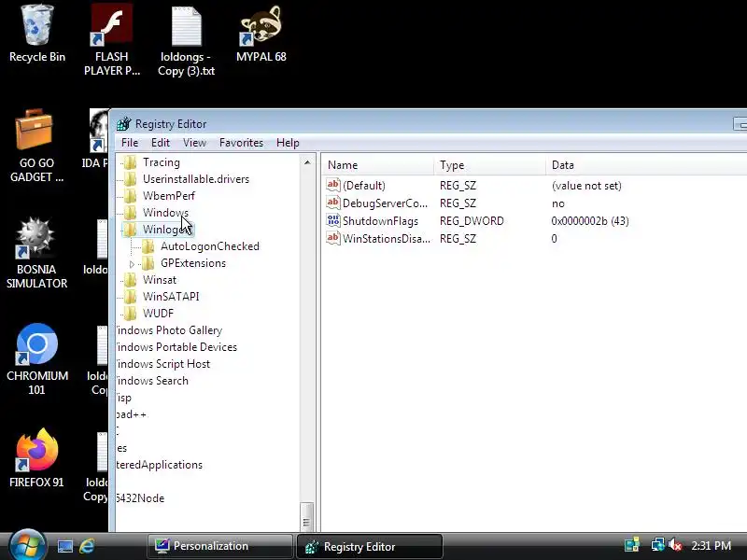Open the View menu
This screenshot has width=747, height=560.
(x=194, y=143)
